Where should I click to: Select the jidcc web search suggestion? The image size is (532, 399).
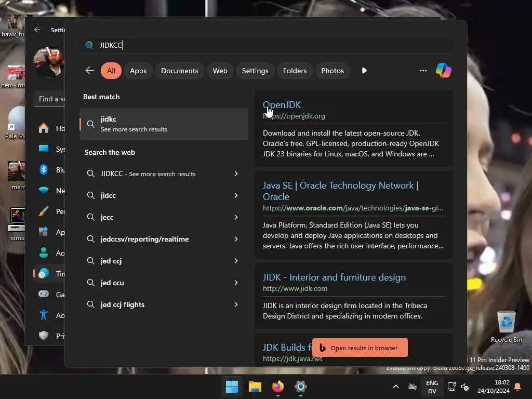point(164,195)
